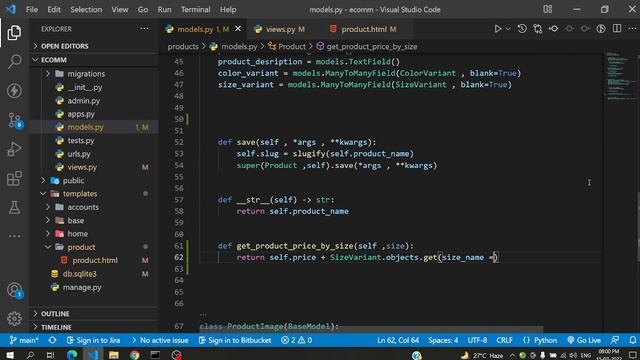Show additional activity bar views ellipsis

[x=14, y=236]
